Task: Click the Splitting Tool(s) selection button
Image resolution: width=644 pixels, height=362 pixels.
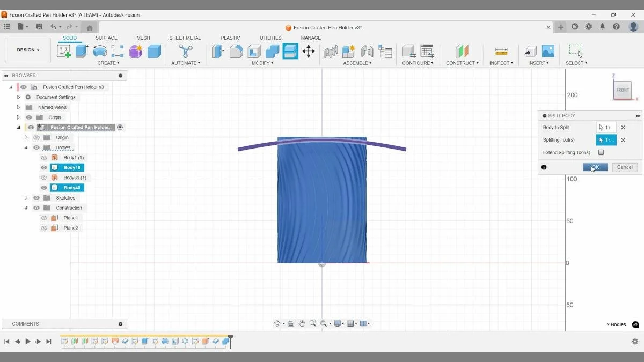Action: point(606,140)
